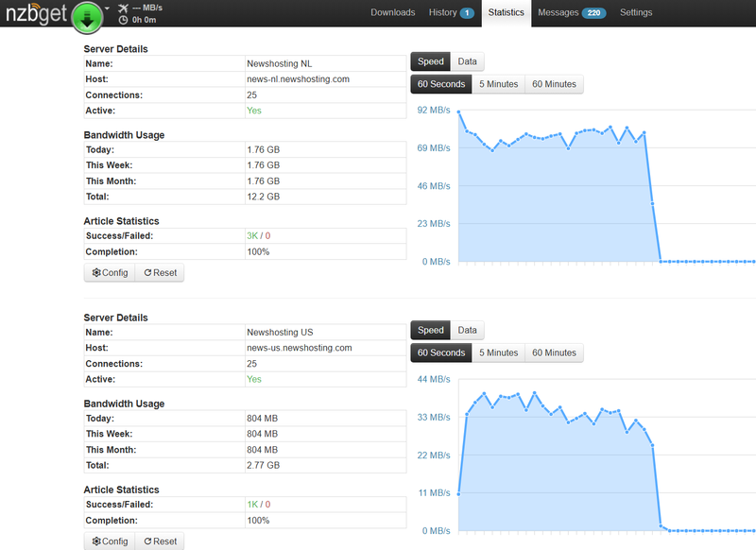Select 5 Minutes range for Newshosting NL chart

click(x=498, y=84)
